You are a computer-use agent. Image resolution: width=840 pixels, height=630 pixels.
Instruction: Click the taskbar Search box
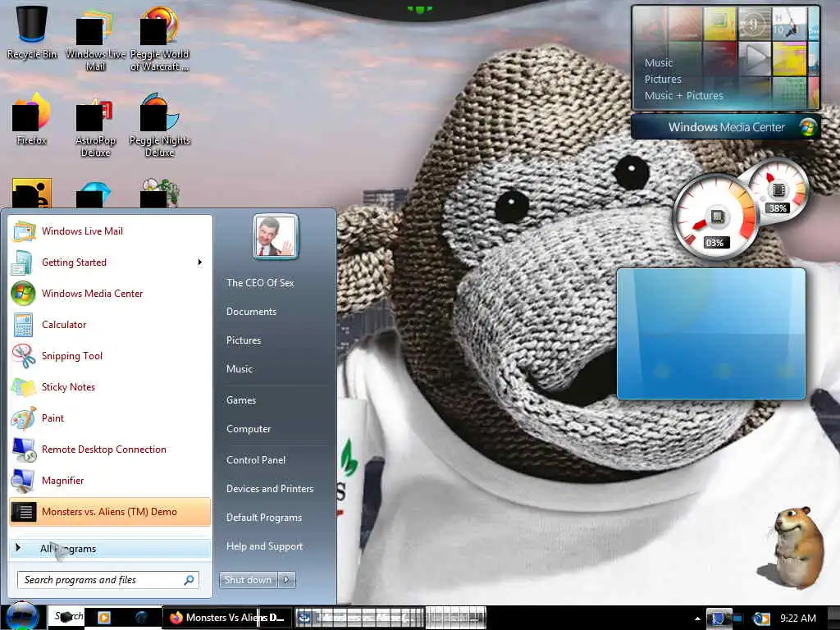(67, 617)
